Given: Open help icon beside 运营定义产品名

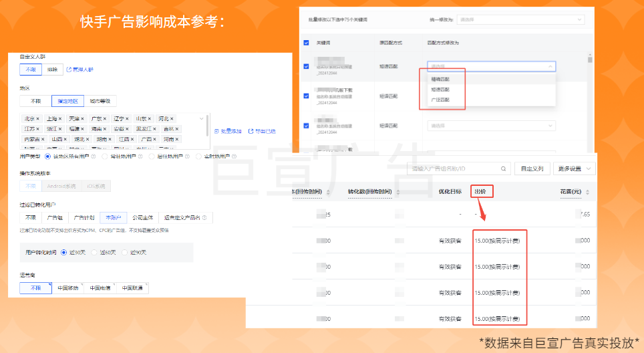Looking at the screenshot, I should click(x=204, y=218).
